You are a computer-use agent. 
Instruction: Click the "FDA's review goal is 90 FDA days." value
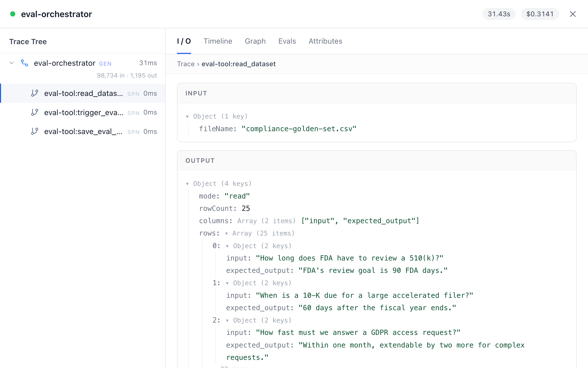pyautogui.click(x=373, y=270)
